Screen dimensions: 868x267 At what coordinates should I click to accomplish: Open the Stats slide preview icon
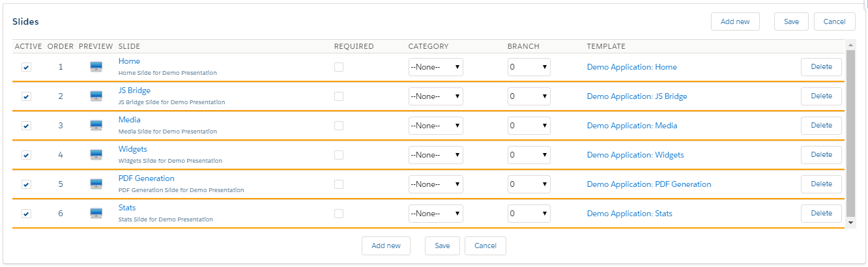(96, 214)
